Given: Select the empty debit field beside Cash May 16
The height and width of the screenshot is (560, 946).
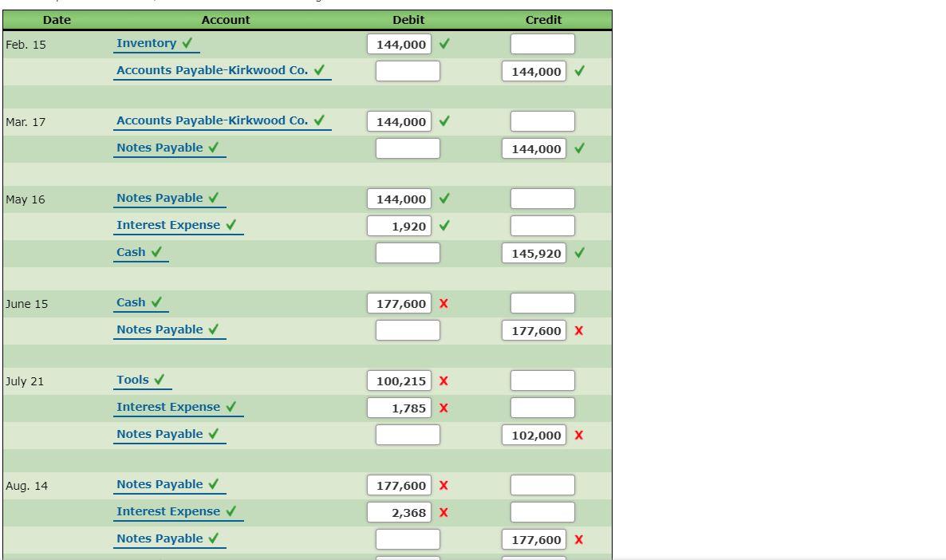Looking at the screenshot, I should pyautogui.click(x=408, y=252).
